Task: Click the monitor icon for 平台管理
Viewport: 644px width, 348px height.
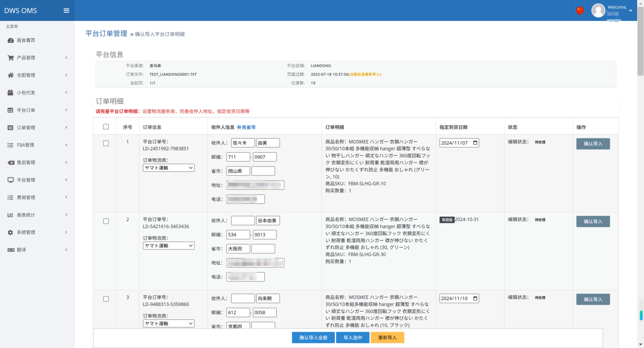Action: (x=11, y=180)
